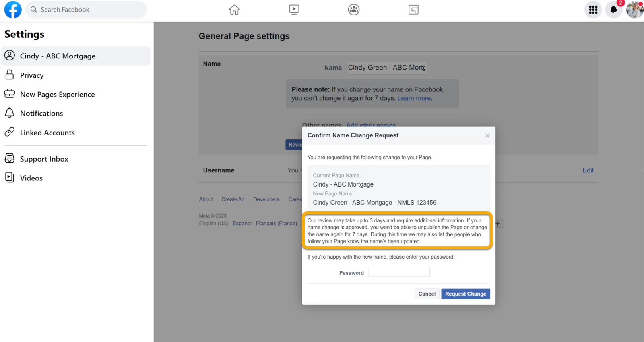644x342 pixels.
Task: Open Support Inbox from sidebar
Action: pos(44,159)
